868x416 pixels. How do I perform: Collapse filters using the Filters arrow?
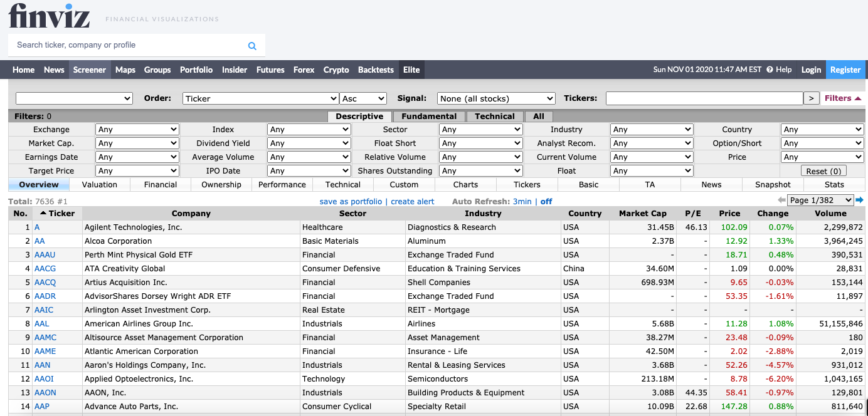point(857,98)
